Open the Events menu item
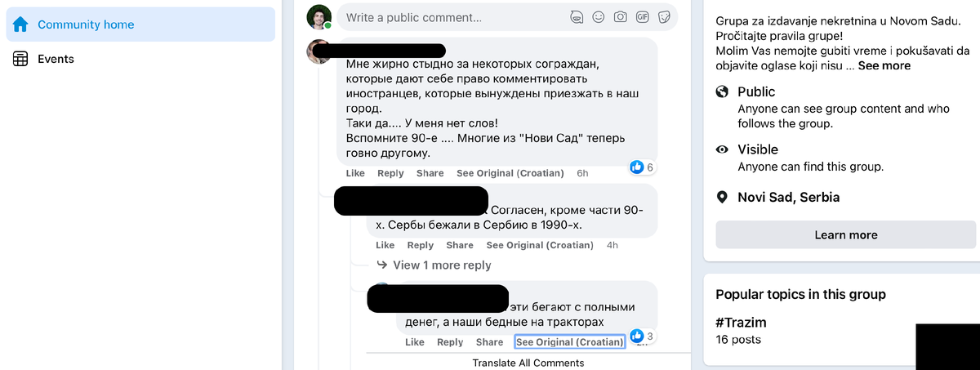This screenshot has width=980, height=370. [x=56, y=59]
